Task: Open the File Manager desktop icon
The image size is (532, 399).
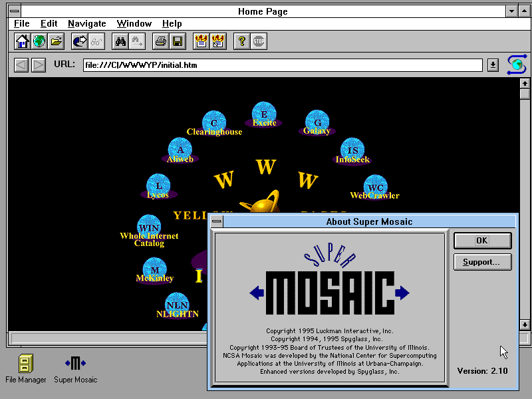Action: pos(26,369)
